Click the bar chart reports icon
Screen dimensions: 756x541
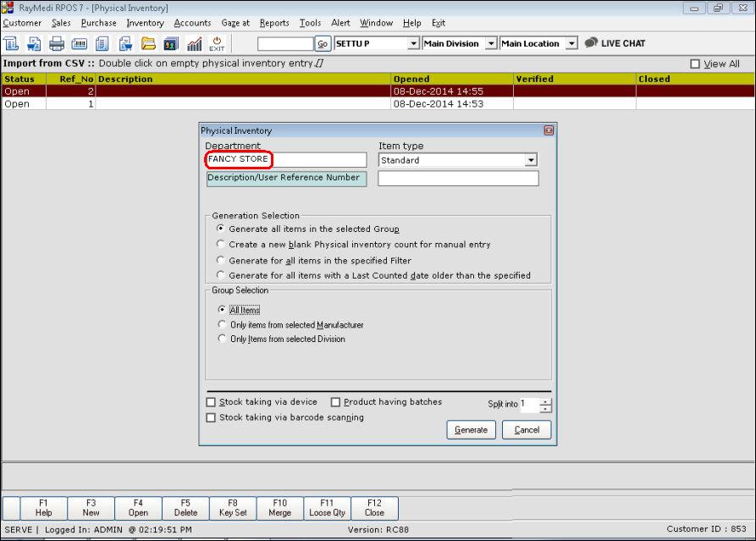coord(195,44)
